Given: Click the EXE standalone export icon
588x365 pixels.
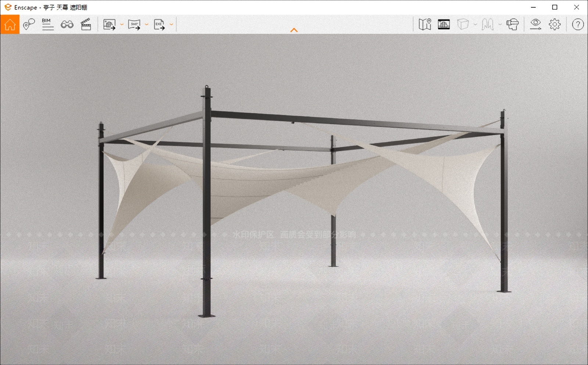Looking at the screenshot, I should (x=159, y=25).
